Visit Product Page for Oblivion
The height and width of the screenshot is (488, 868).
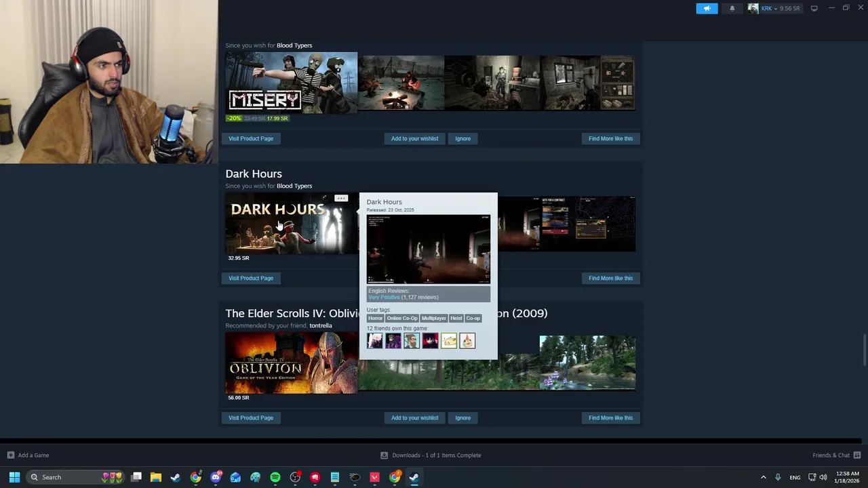pos(251,418)
